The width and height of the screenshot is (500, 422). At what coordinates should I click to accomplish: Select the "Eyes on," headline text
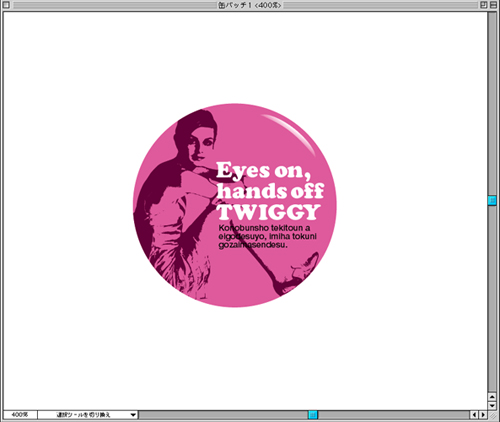[263, 171]
